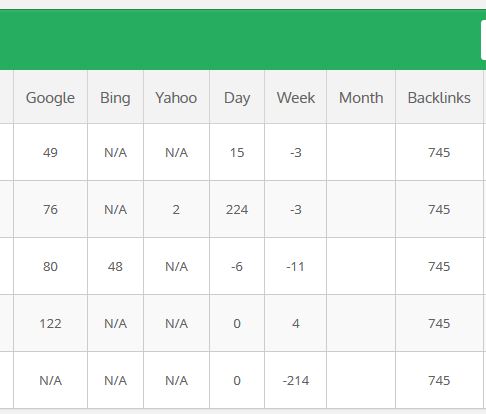
Task: Click the Day value 224
Action: [237, 209]
